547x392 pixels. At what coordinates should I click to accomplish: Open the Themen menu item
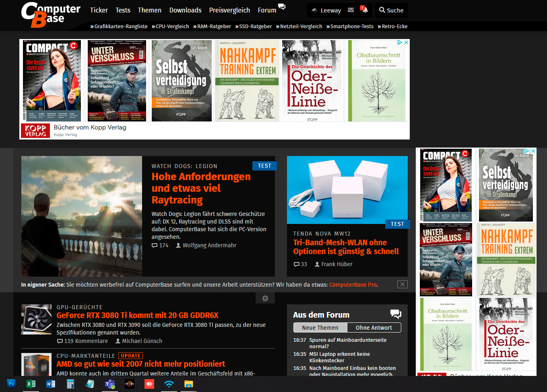(x=150, y=10)
